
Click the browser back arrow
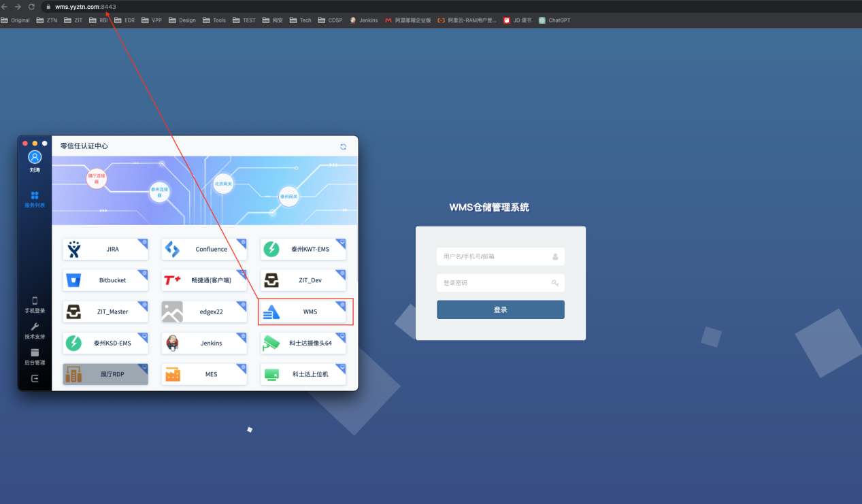click(7, 6)
